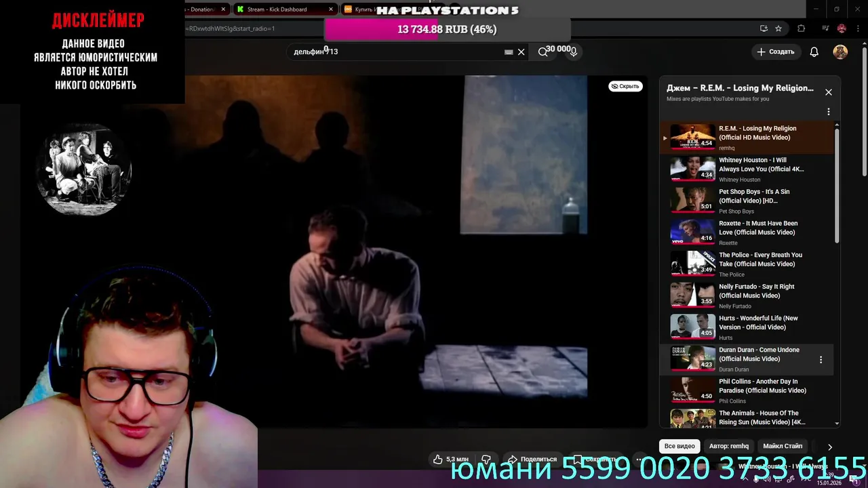The height and width of the screenshot is (488, 868).
Task: Open the Pet Shop Boys - It's A Sin thumbnail
Action: [692, 199]
